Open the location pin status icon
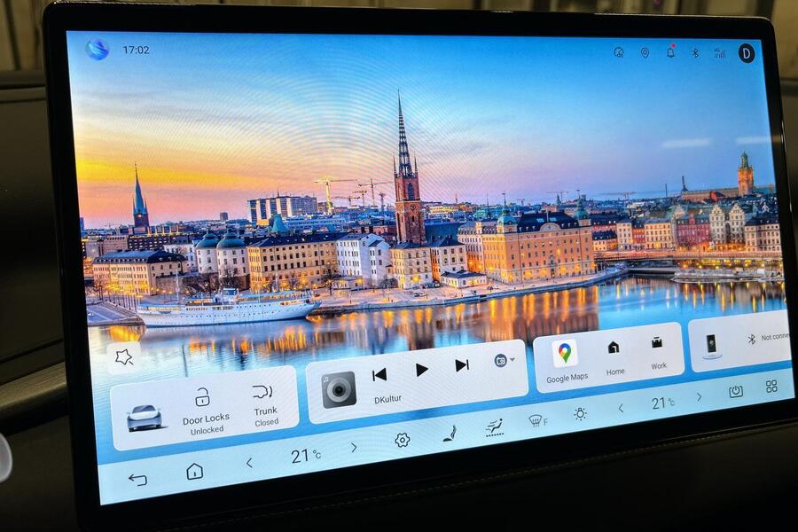This screenshot has height=532, width=798. pyautogui.click(x=645, y=52)
